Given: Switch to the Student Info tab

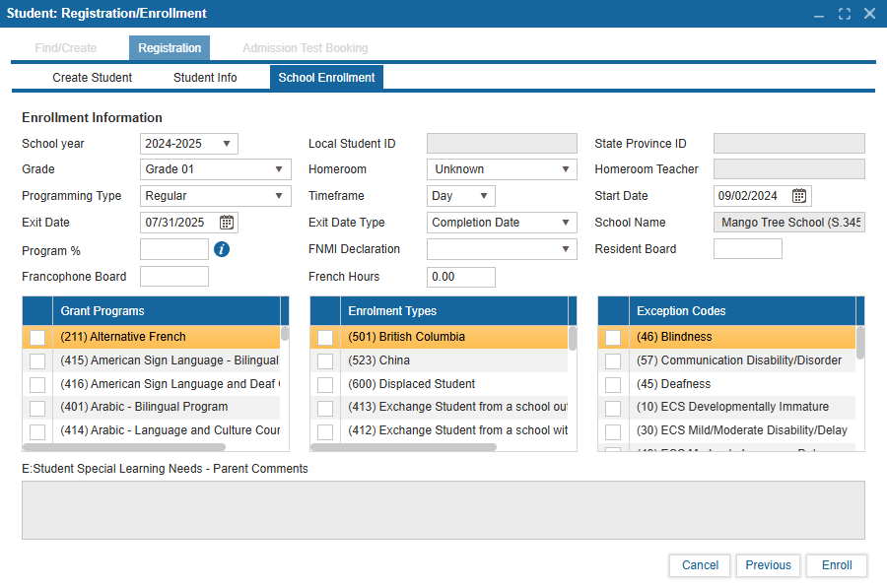Looking at the screenshot, I should (x=205, y=78).
